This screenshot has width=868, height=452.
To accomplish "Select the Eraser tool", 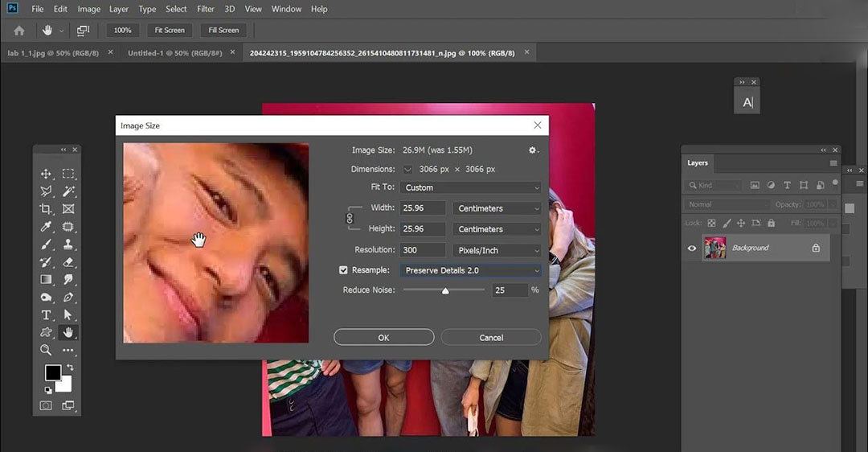I will [x=68, y=262].
